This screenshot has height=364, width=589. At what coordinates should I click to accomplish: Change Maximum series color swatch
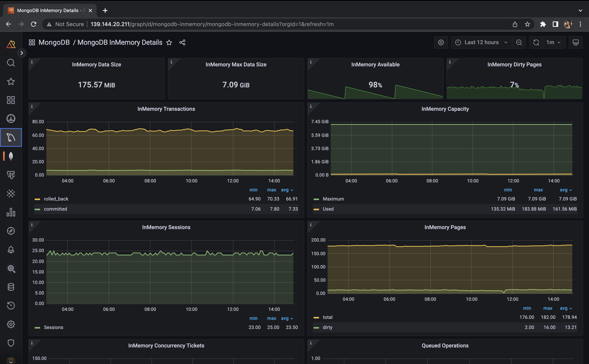coord(316,199)
